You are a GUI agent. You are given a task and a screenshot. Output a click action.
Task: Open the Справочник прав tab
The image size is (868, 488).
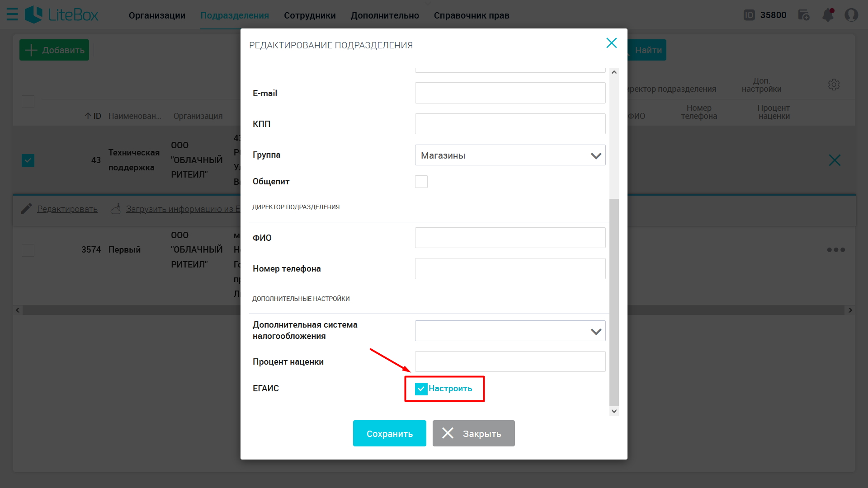coord(472,15)
